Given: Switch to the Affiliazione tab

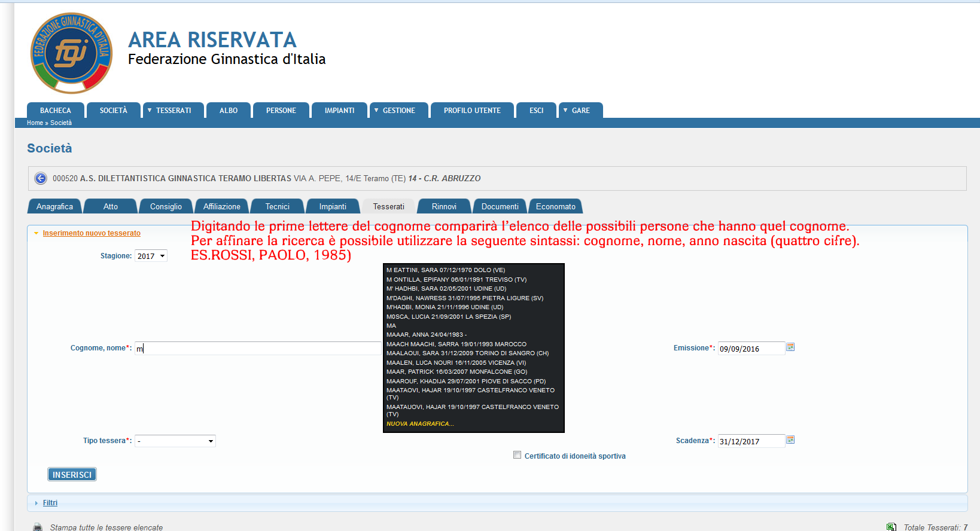Looking at the screenshot, I should click(222, 206).
